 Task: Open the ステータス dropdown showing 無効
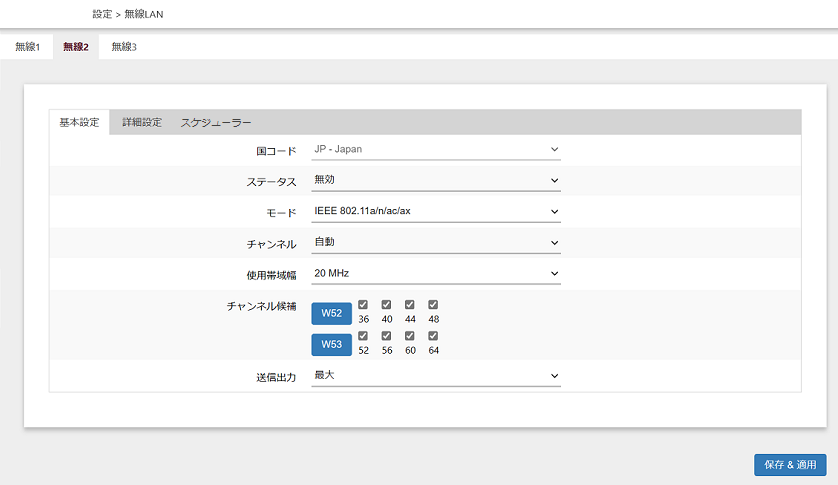[436, 180]
